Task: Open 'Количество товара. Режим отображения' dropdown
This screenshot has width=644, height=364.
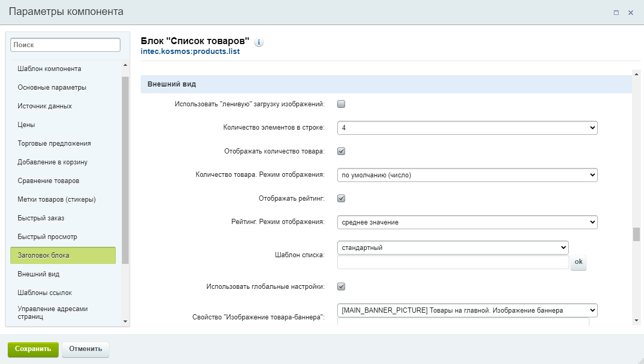Action: pyautogui.click(x=468, y=175)
